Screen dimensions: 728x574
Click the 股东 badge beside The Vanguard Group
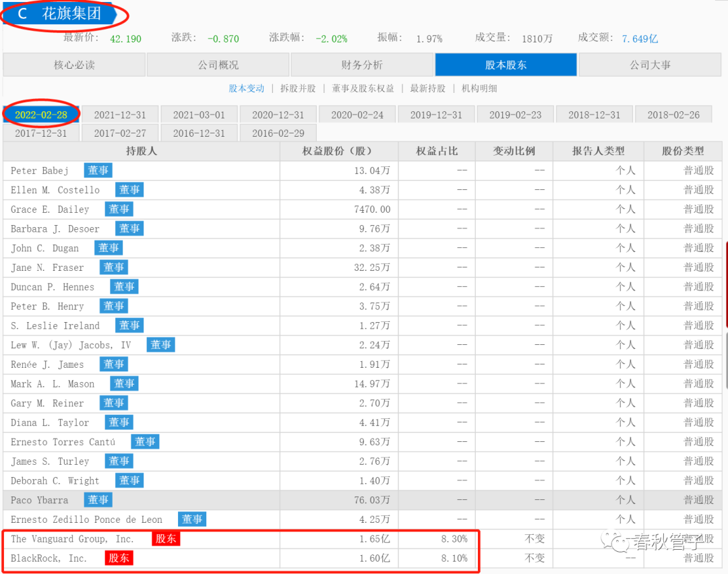click(166, 539)
